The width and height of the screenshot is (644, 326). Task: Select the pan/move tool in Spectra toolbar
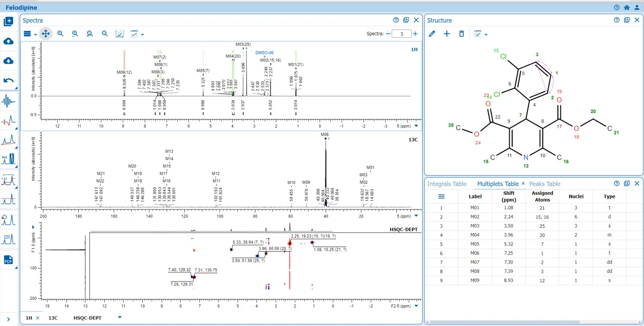45,34
